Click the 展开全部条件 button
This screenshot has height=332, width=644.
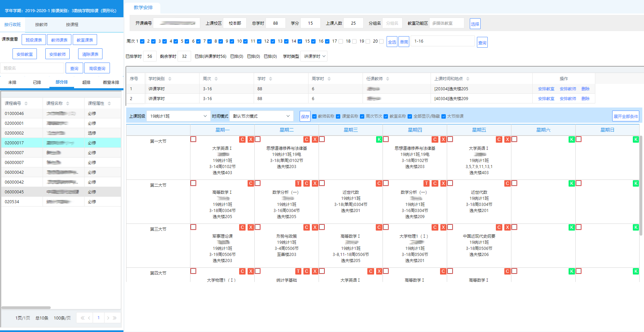tap(625, 116)
